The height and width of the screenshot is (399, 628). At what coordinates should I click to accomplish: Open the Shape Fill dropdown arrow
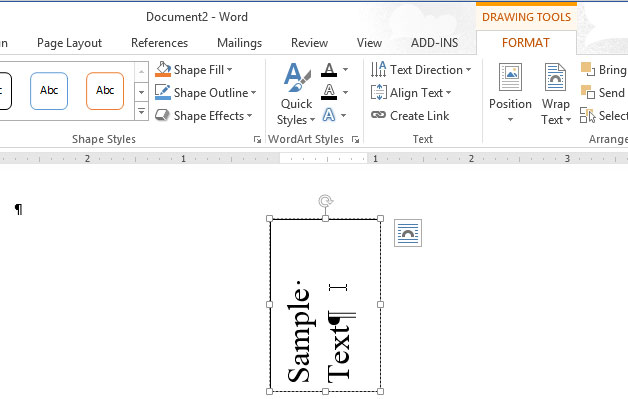click(x=229, y=70)
